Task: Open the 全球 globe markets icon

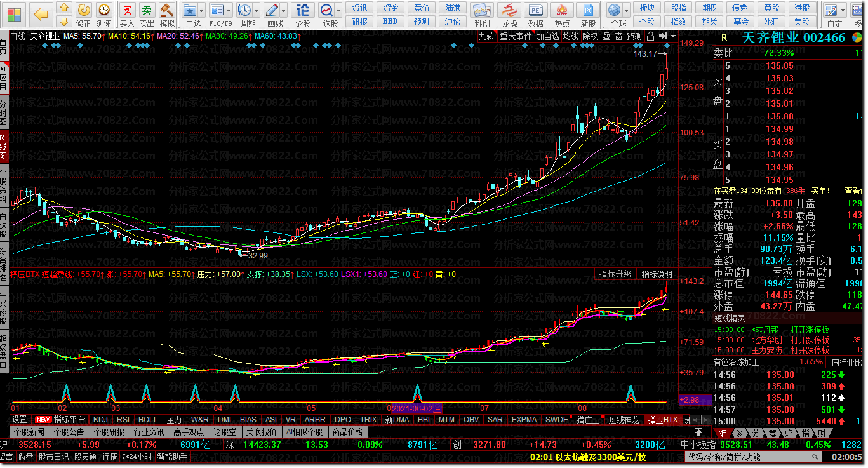Action: (x=614, y=10)
